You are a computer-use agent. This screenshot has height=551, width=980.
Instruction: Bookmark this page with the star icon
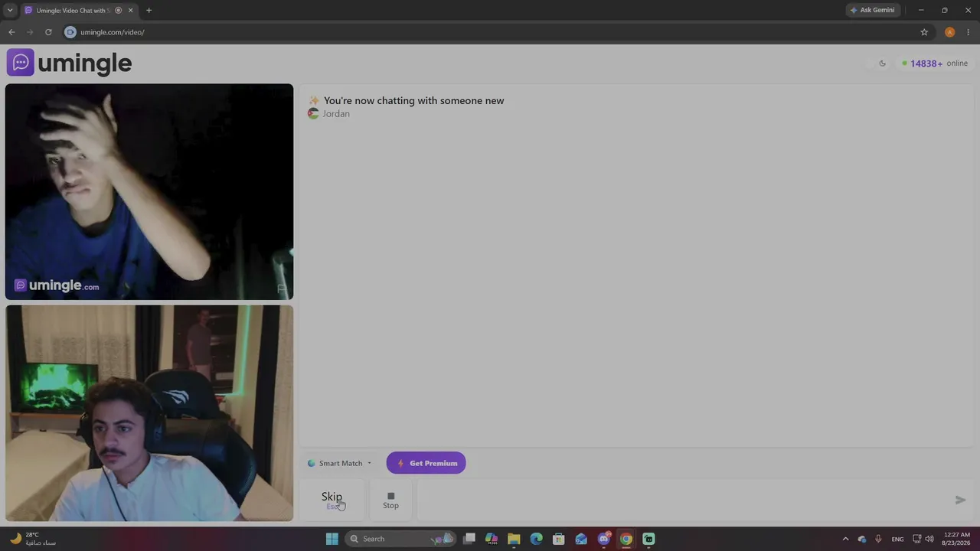pos(924,32)
